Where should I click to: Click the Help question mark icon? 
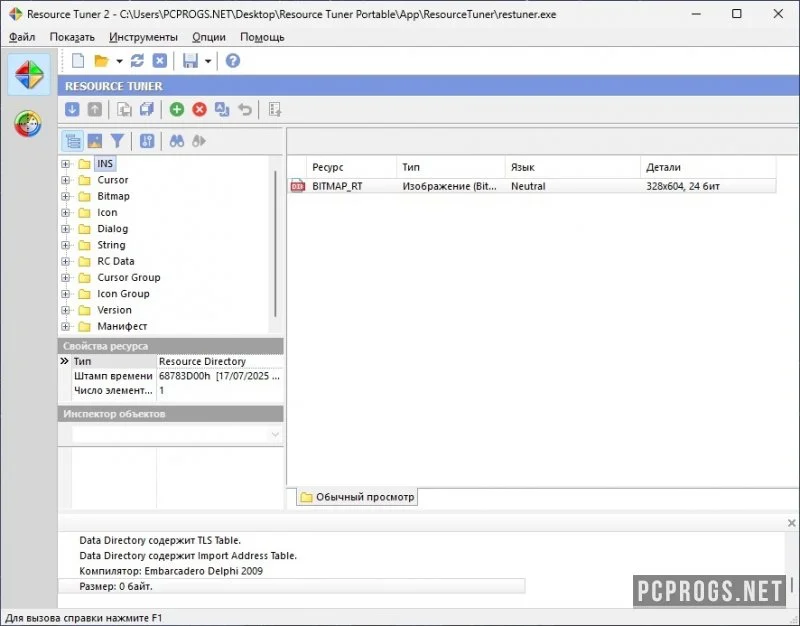[233, 61]
